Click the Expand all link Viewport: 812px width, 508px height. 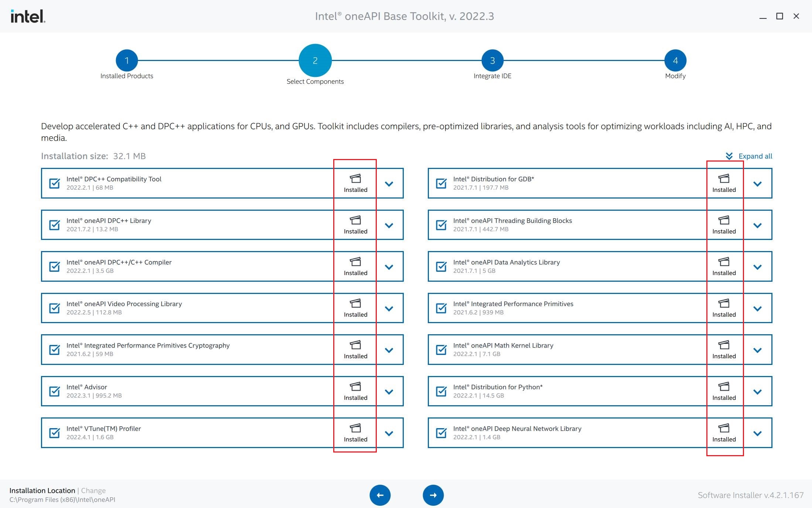click(755, 156)
